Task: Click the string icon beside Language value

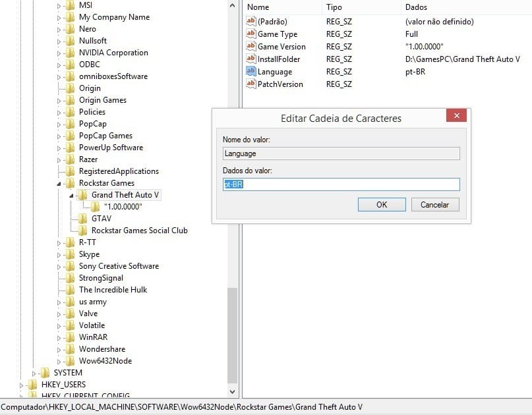Action: [251, 71]
